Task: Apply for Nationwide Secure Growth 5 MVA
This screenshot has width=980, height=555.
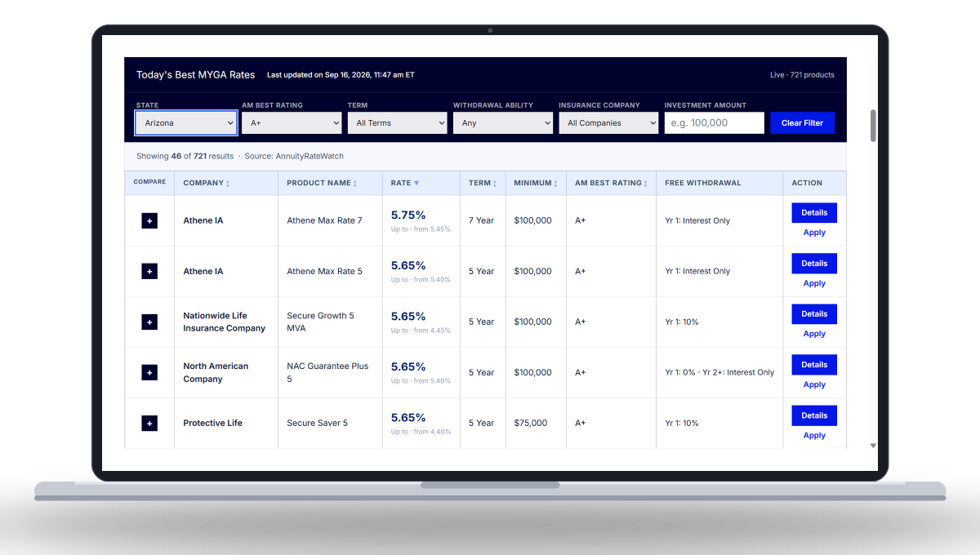Action: click(814, 334)
